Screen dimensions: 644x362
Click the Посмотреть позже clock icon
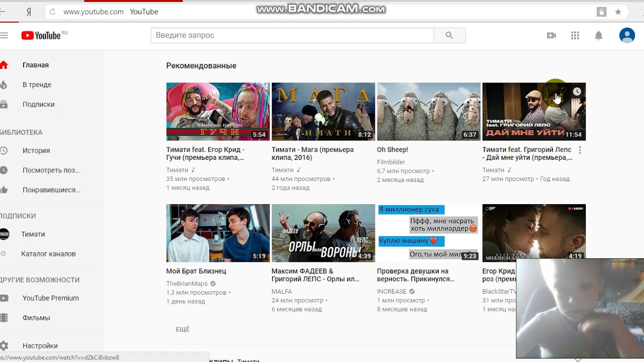[x=4, y=170]
